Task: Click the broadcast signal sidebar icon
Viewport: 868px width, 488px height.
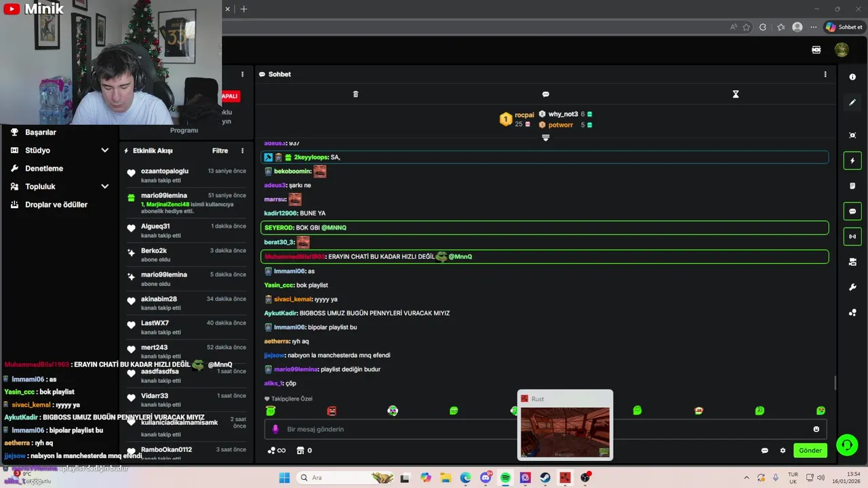Action: pyautogui.click(x=852, y=237)
